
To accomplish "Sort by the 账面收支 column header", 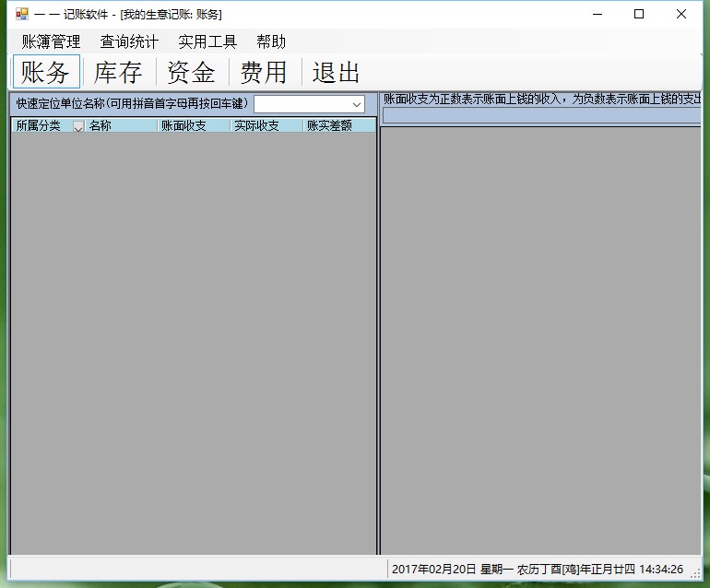I will (x=194, y=125).
